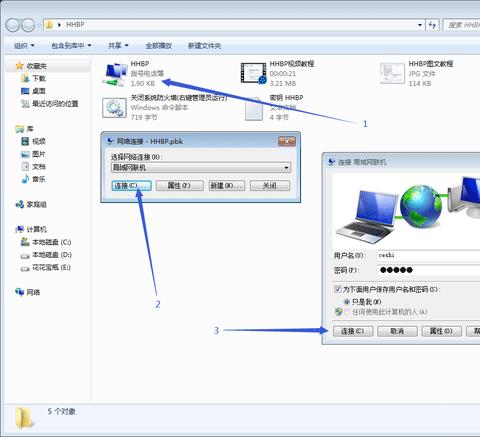
Task: Click Properties in HHBP.pbk dialog
Action: pyautogui.click(x=179, y=185)
